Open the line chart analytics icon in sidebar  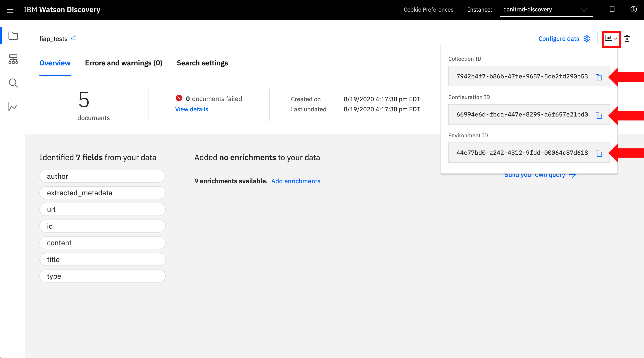pos(13,107)
